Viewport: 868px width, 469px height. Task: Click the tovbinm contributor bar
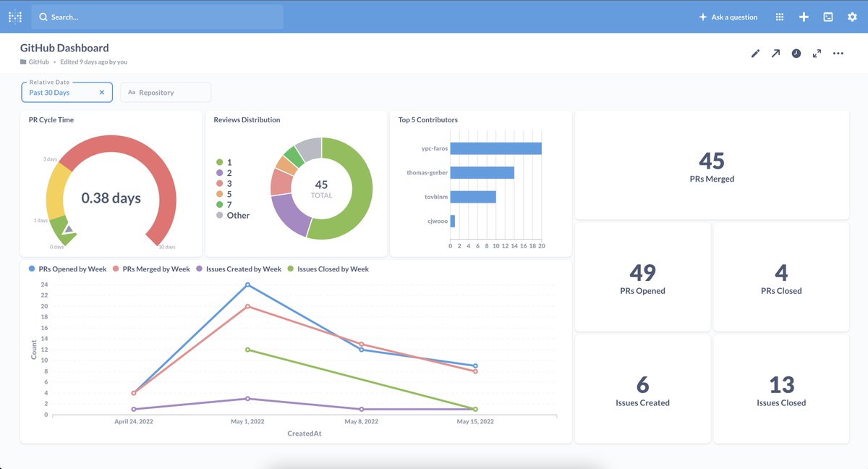pos(473,197)
